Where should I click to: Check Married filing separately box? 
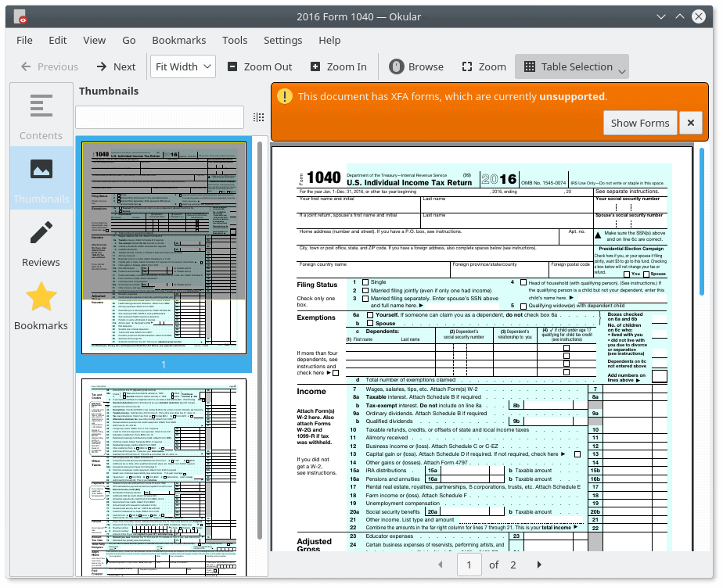(x=365, y=299)
